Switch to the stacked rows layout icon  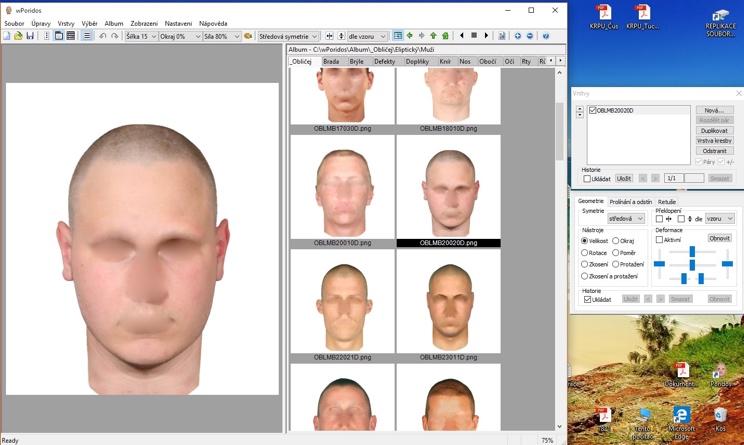tap(71, 36)
